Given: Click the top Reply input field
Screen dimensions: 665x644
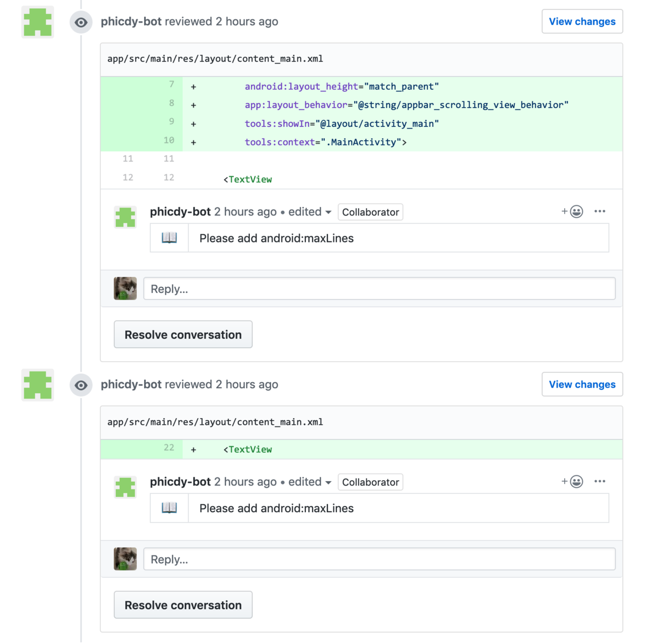Looking at the screenshot, I should coord(380,288).
